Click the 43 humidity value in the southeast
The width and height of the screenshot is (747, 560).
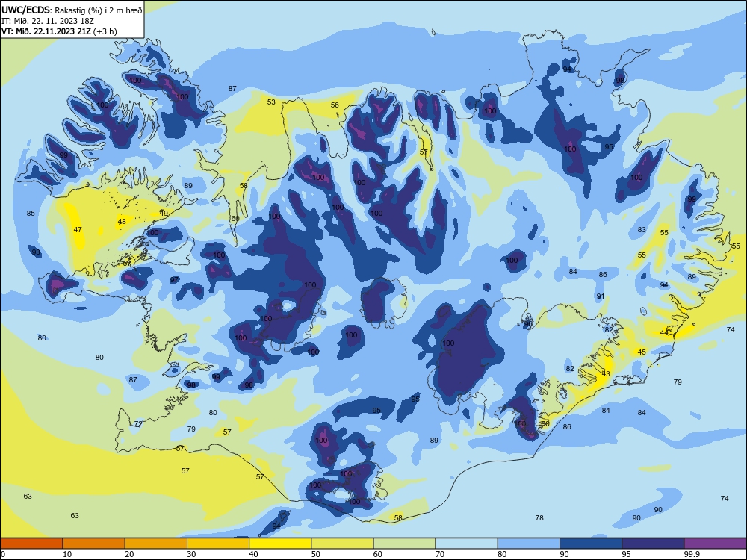coord(606,374)
